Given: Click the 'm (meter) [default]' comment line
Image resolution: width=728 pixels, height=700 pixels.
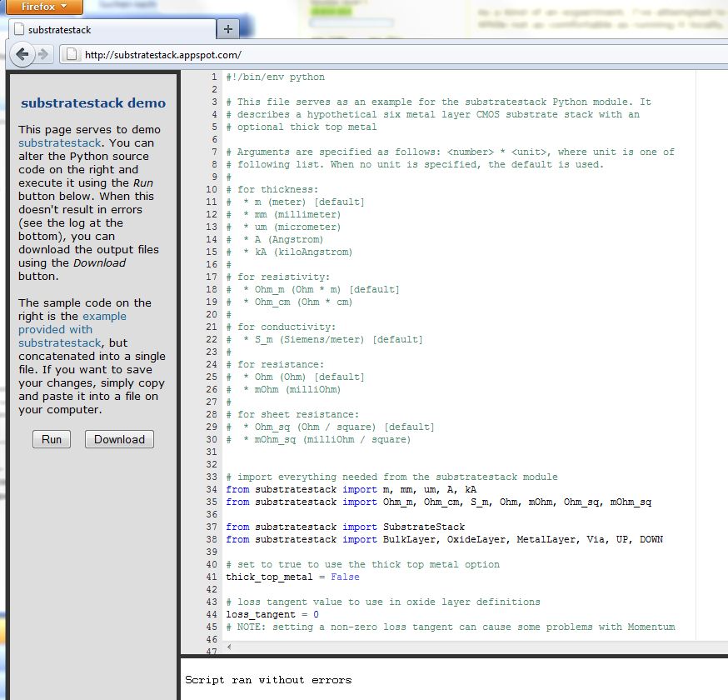Looking at the screenshot, I should click(296, 202).
